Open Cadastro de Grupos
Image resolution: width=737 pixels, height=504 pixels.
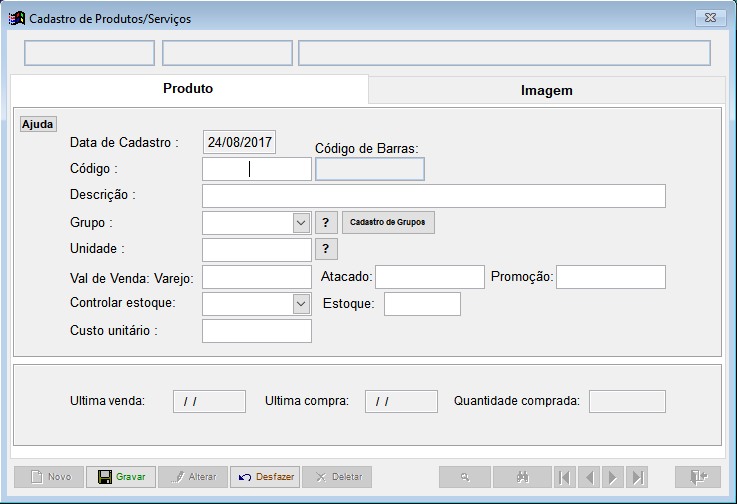pos(388,222)
